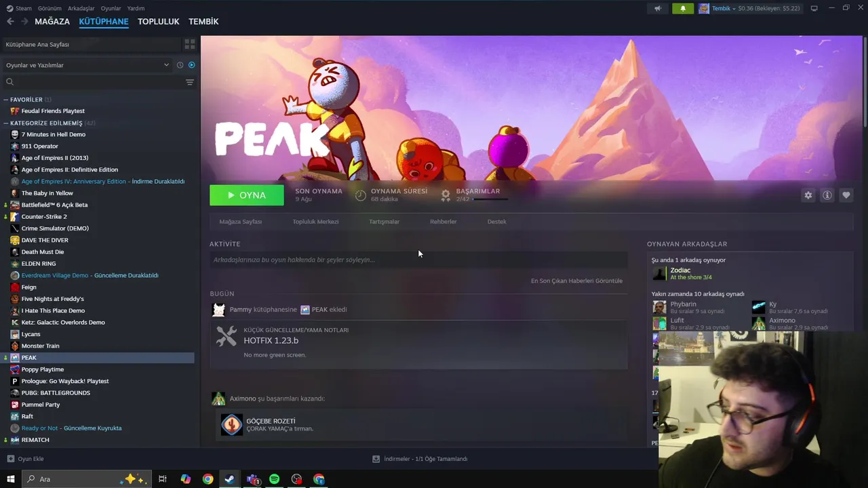Switch to TOPLULUK tab
The image size is (868, 488).
[x=159, y=22]
